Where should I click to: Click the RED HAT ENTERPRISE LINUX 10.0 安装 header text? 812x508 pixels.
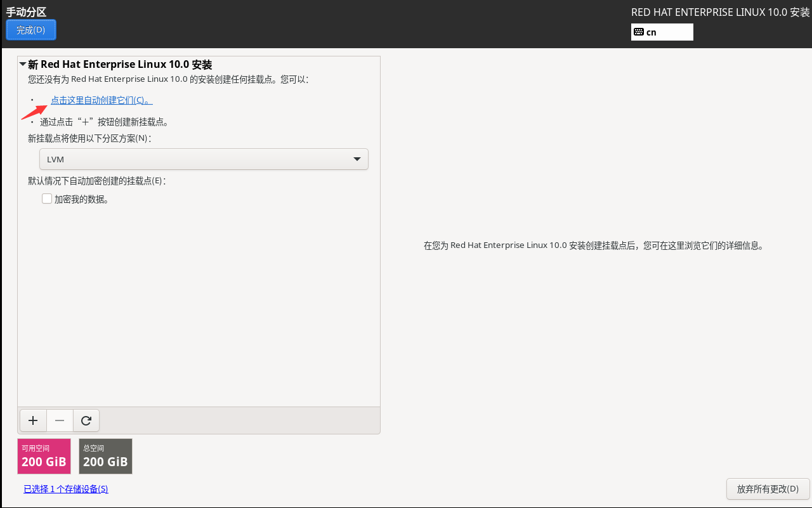[721, 12]
